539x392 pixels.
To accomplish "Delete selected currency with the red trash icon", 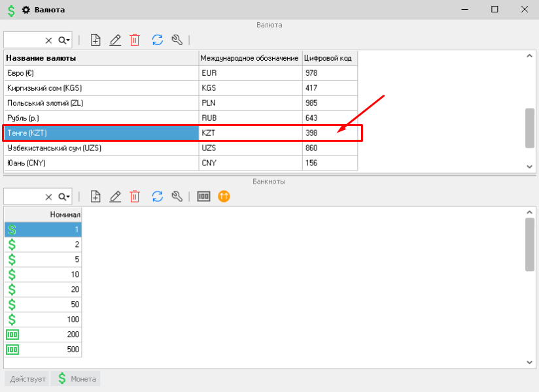I will pyautogui.click(x=135, y=40).
